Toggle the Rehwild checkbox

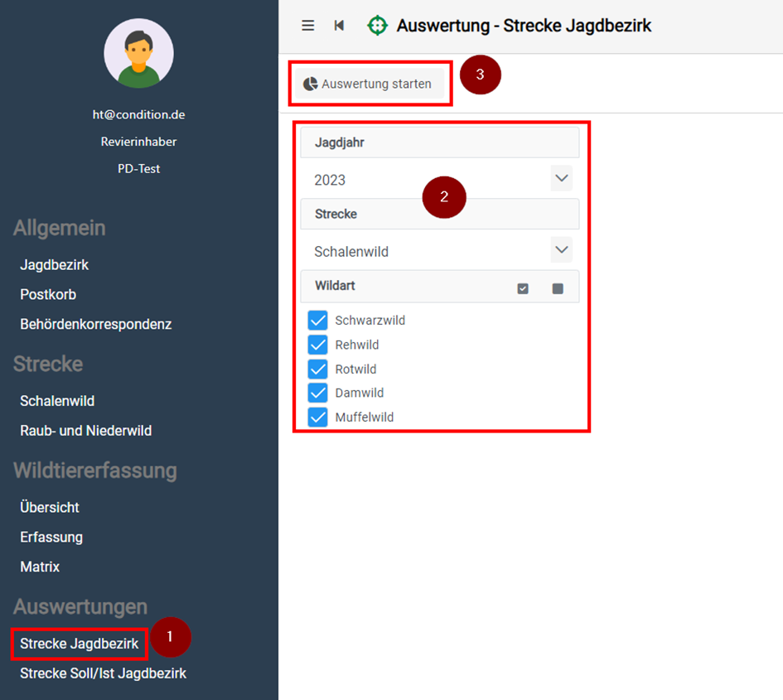coord(317,345)
